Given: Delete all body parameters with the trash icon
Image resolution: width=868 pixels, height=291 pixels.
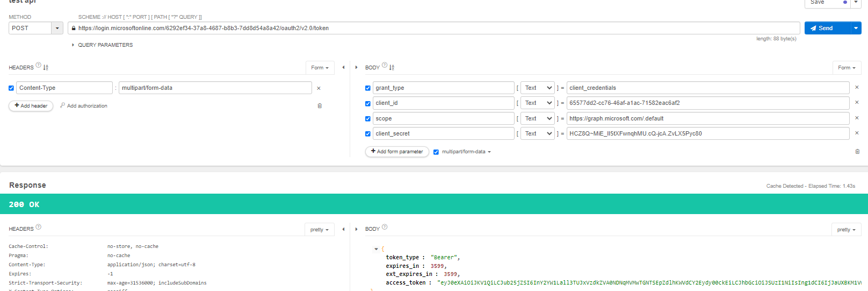Looking at the screenshot, I should click(857, 152).
